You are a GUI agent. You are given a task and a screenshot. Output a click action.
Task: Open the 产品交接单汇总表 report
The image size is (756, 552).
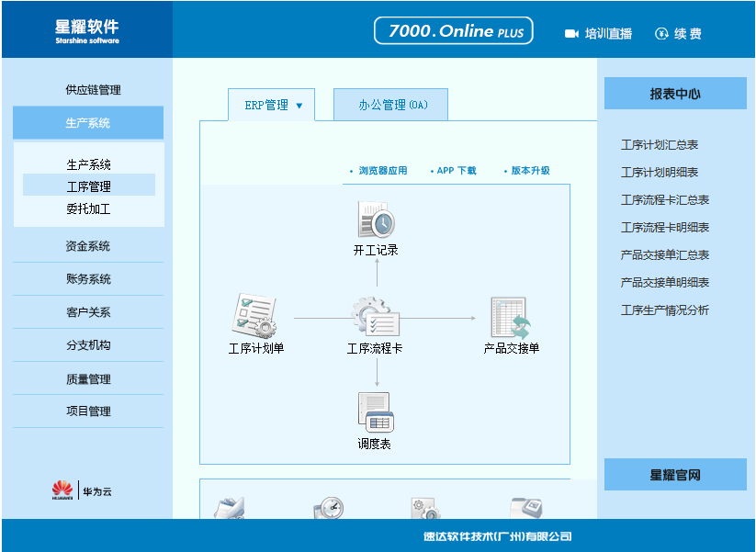(665, 254)
